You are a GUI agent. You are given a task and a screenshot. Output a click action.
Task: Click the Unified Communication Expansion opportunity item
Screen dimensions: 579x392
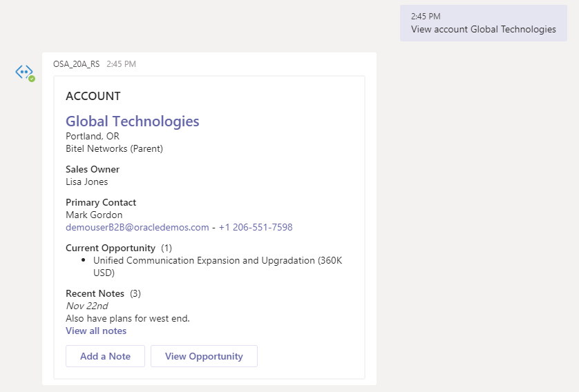click(x=218, y=261)
